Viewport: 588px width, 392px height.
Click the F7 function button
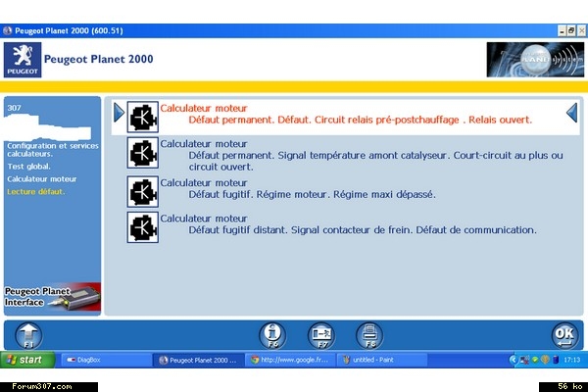(321, 335)
